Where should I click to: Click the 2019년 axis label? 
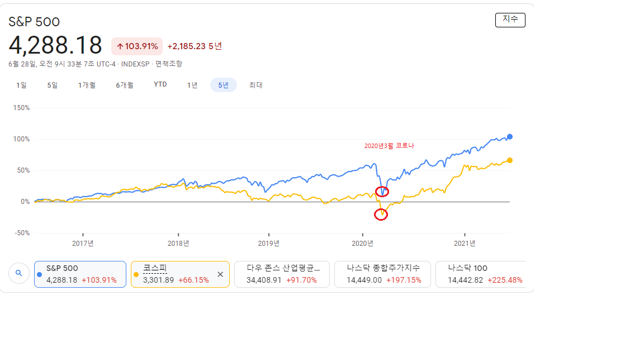(268, 244)
